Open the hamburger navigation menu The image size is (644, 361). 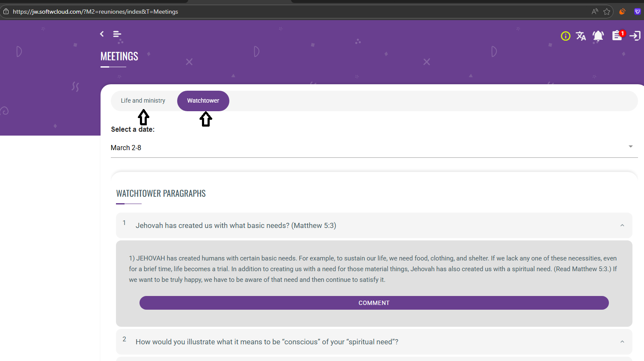[x=117, y=34]
